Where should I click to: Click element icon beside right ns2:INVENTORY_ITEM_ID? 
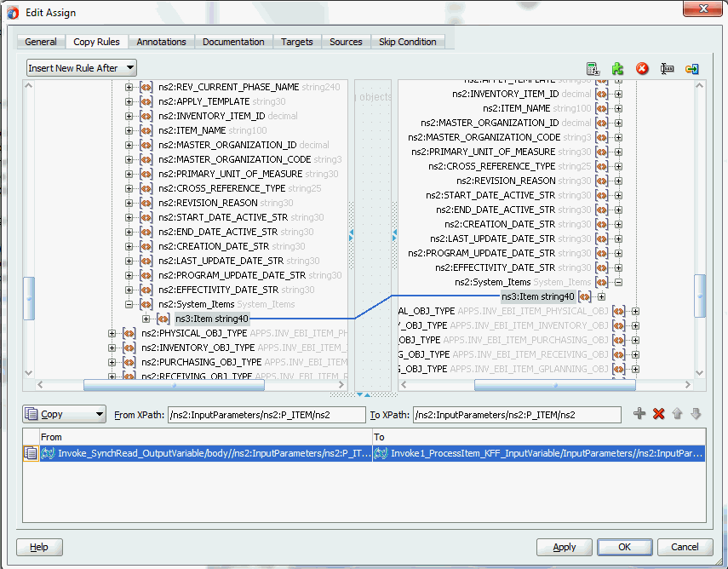tap(602, 94)
